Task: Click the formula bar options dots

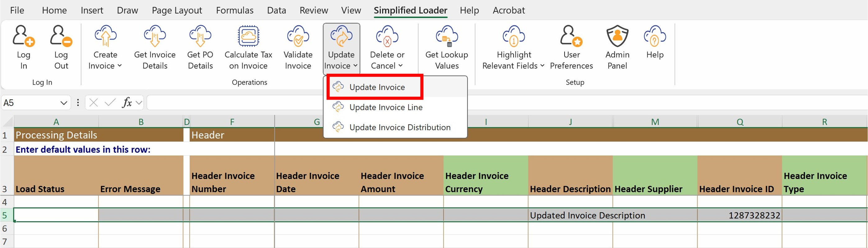Action: pyautogui.click(x=78, y=102)
